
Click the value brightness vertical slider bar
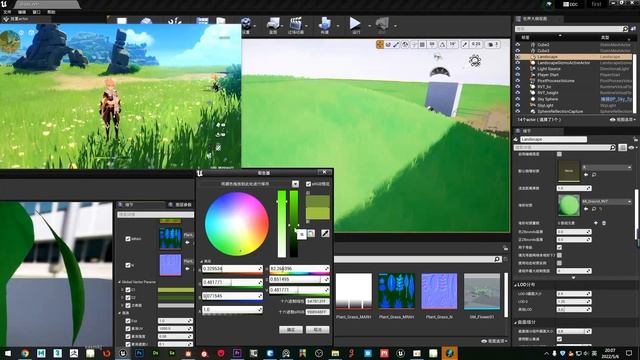(294, 223)
